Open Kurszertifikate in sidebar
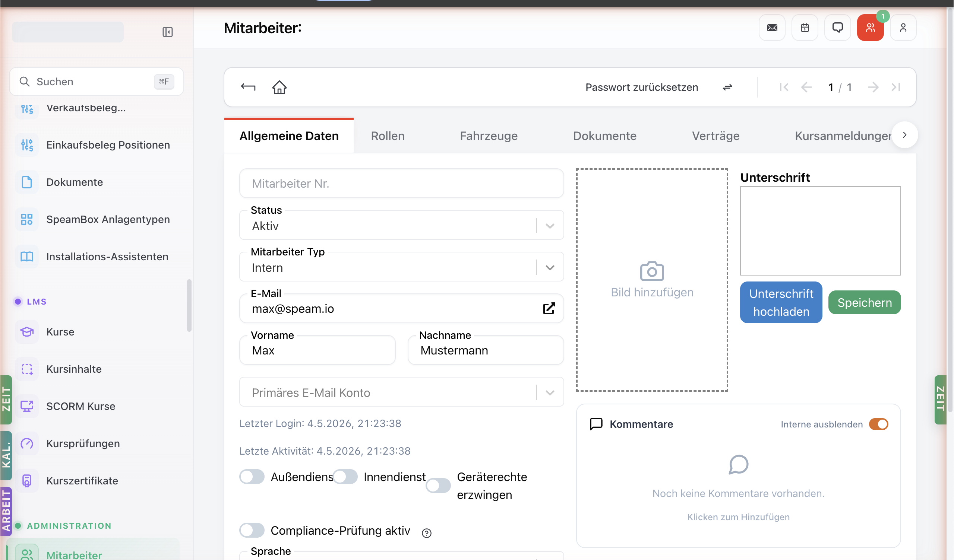 (97, 481)
